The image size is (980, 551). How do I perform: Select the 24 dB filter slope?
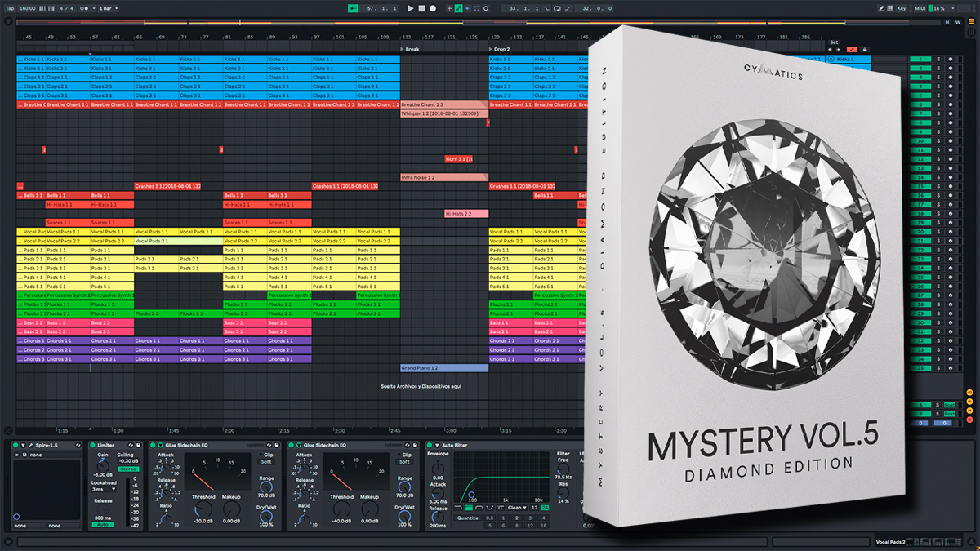(545, 508)
